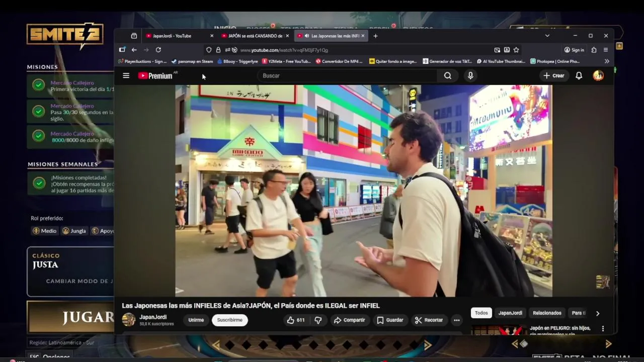The width and height of the screenshot is (644, 362).
Task: Open the JapanJordi channel name link
Action: click(x=153, y=317)
